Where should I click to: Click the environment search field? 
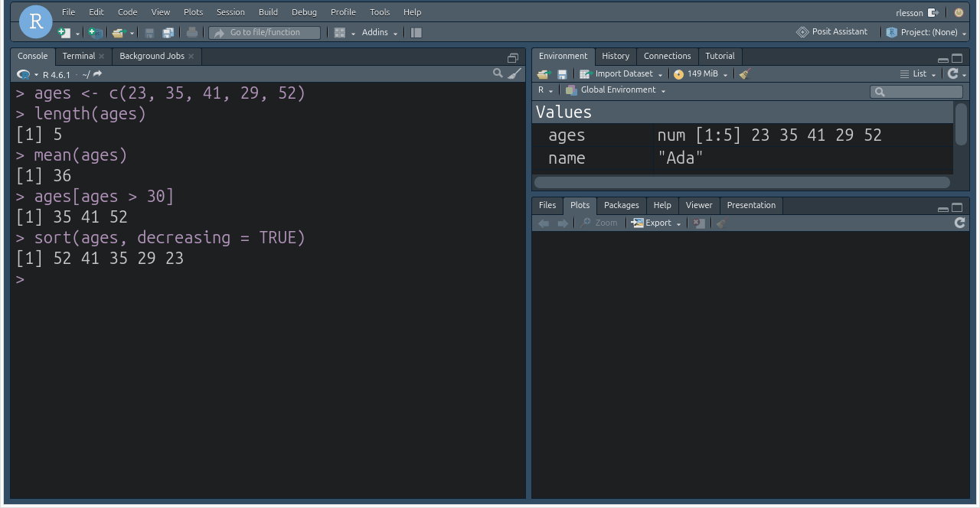pos(916,92)
